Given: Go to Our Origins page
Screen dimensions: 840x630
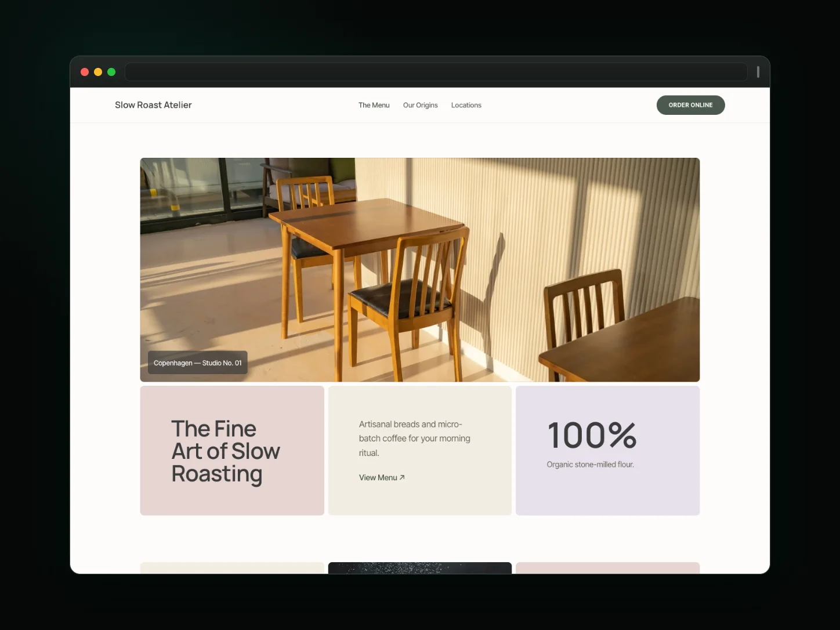Looking at the screenshot, I should 421,105.
